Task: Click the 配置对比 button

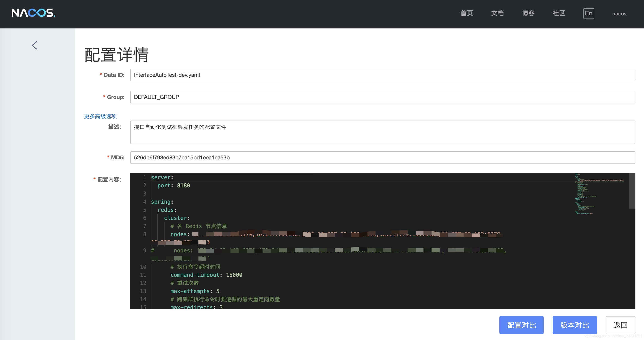Action: coord(521,325)
